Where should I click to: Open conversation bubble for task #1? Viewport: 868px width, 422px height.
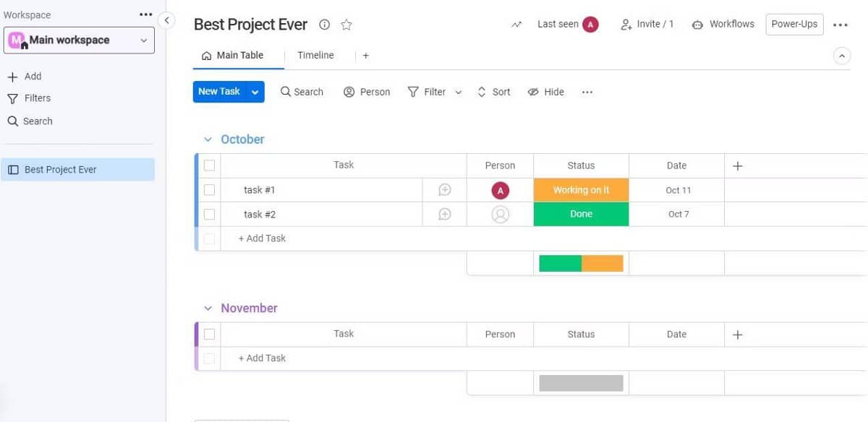pyautogui.click(x=445, y=190)
